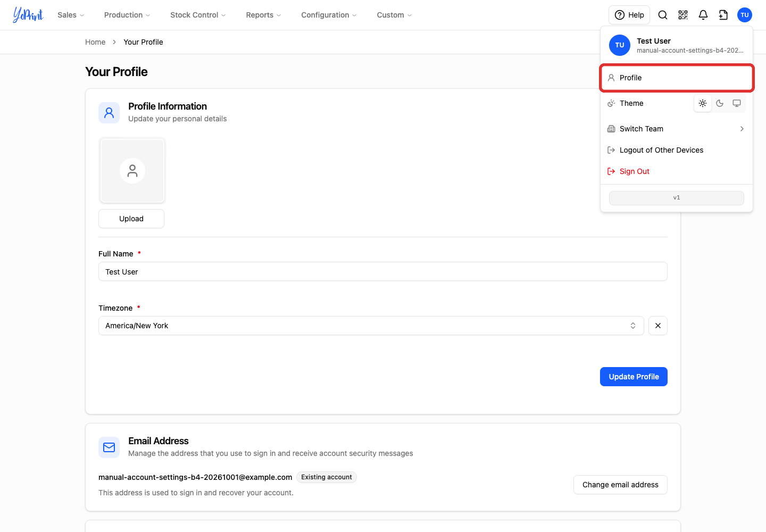The image size is (766, 532).
Task: Go to Home in the breadcrumb
Action: click(95, 42)
